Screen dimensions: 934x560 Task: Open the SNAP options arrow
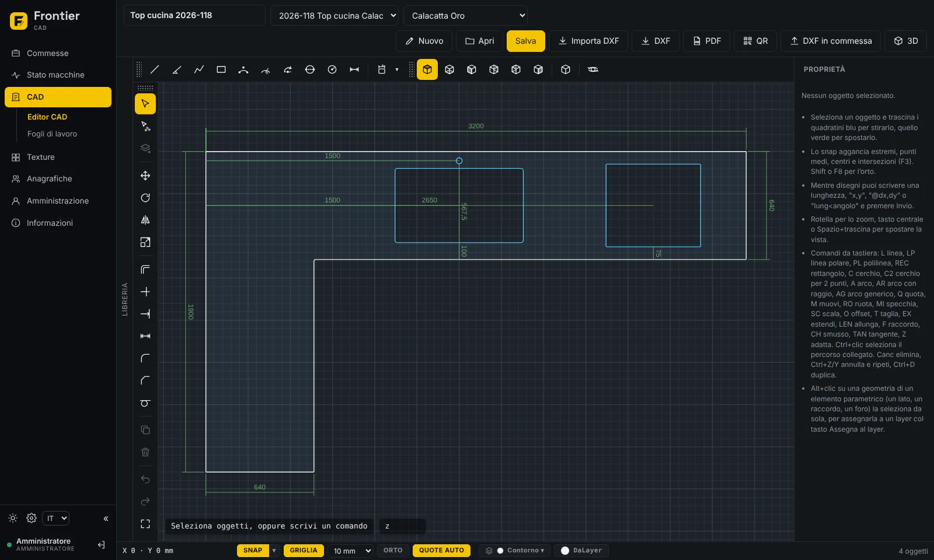(274, 551)
